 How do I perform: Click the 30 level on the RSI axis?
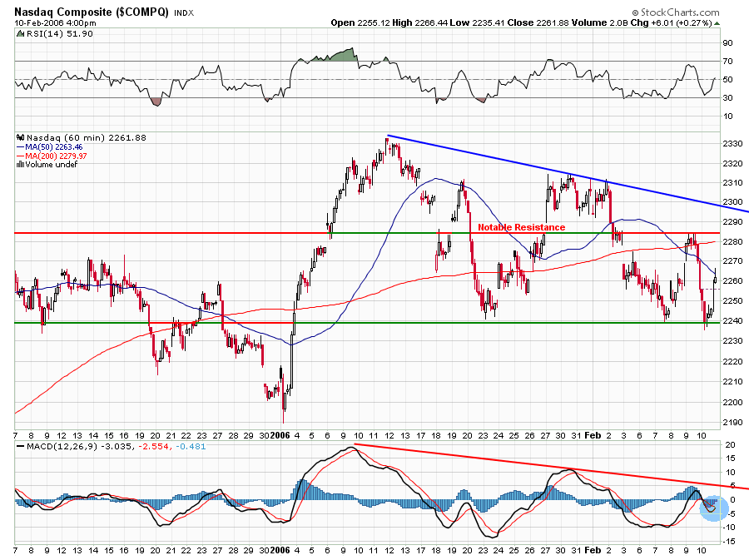727,98
